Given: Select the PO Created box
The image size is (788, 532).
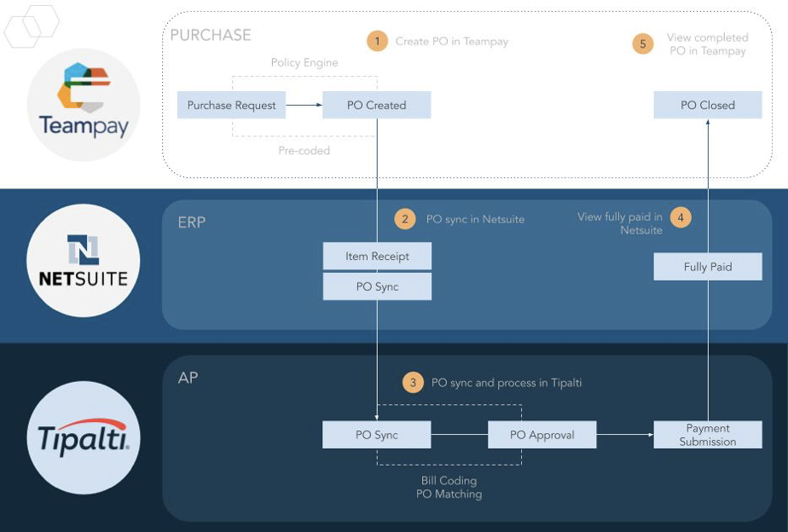Looking at the screenshot, I should [x=376, y=105].
